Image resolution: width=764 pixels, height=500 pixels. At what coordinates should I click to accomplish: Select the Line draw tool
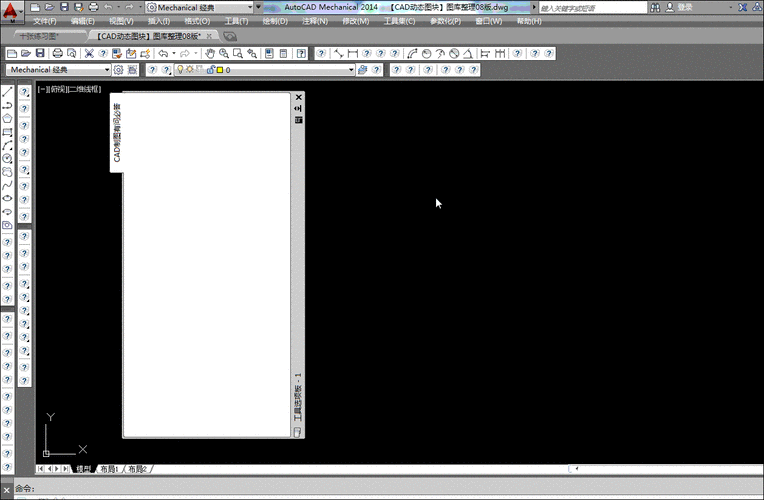tap(8, 92)
